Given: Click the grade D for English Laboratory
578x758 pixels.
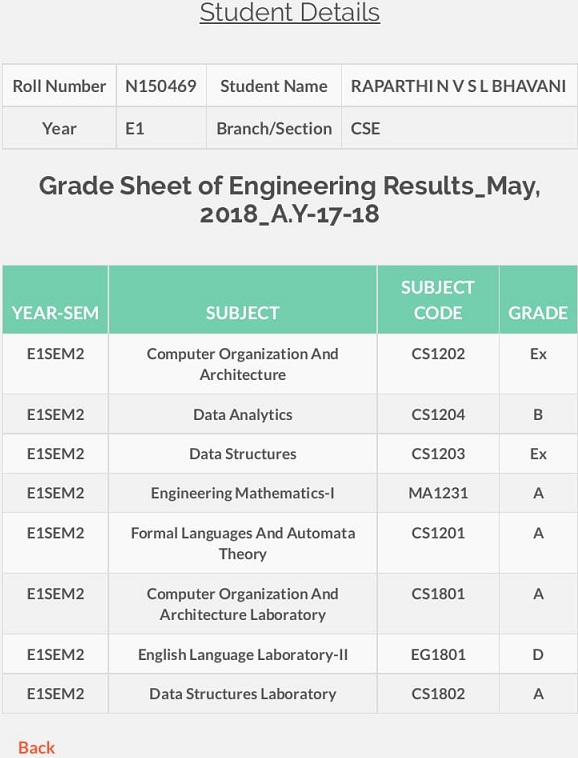Looking at the screenshot, I should point(538,655).
